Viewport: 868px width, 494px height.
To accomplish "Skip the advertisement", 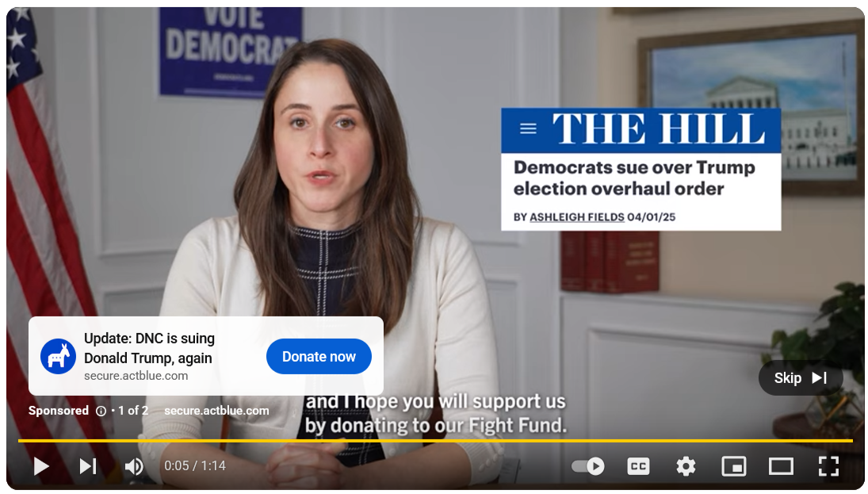I will click(x=801, y=378).
